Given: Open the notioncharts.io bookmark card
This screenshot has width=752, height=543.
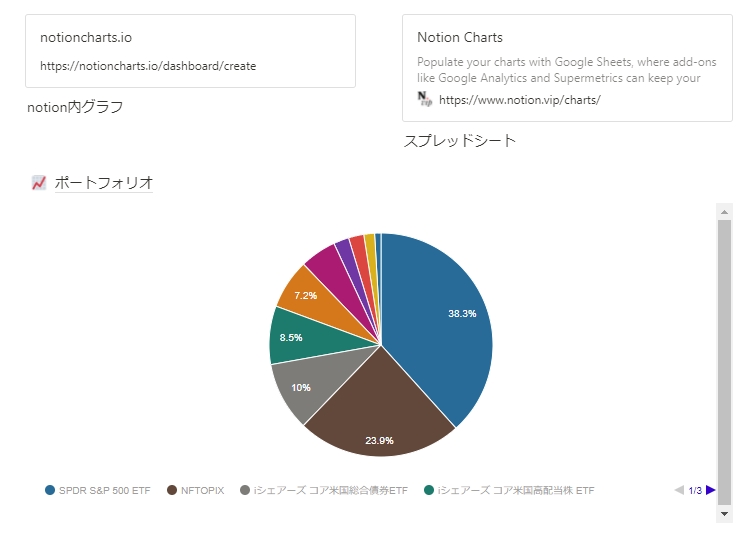Looking at the screenshot, I should pos(190,51).
